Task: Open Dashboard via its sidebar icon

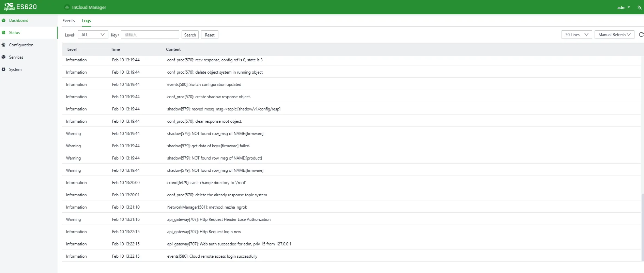Action: coord(3,20)
